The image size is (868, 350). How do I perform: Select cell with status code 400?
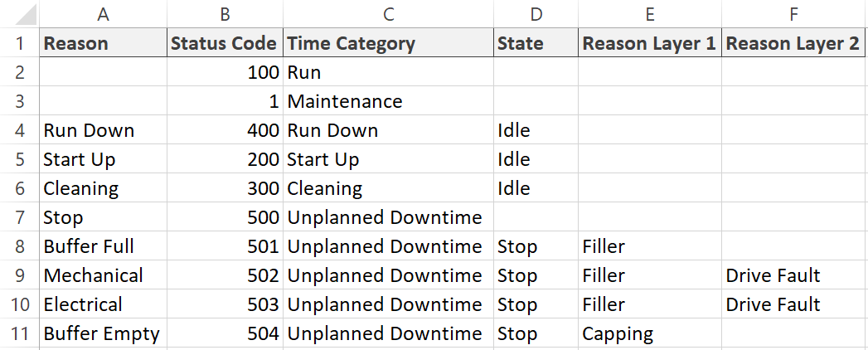coord(225,130)
